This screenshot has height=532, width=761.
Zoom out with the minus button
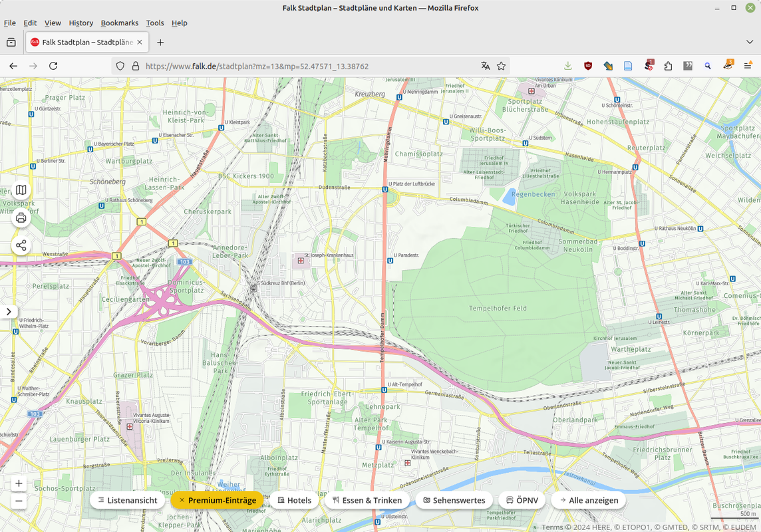click(19, 501)
